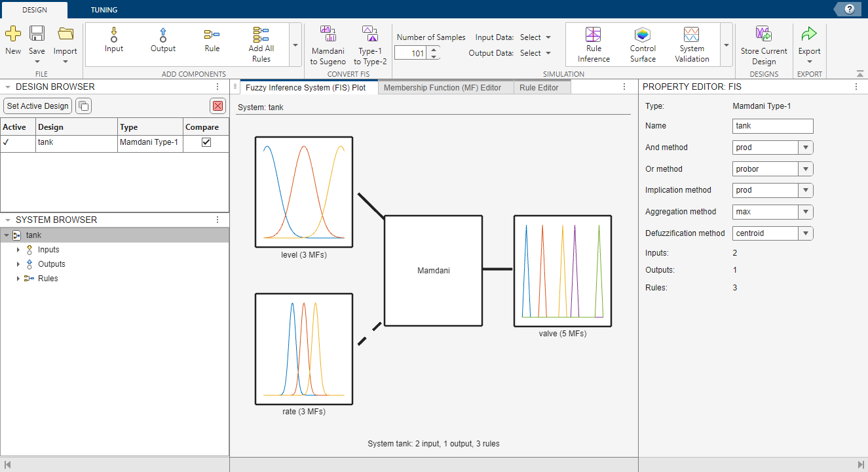
Task: Add an Output component
Action: tap(162, 41)
